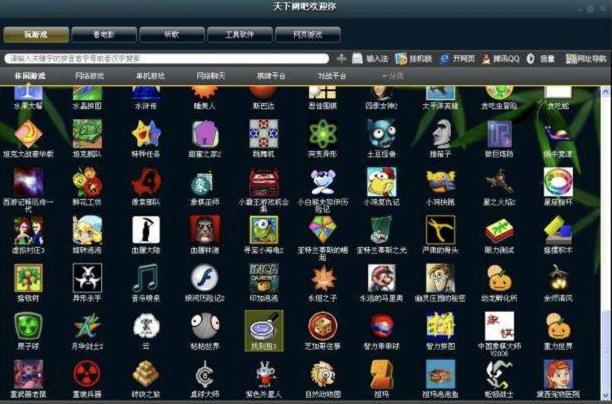Switch to the 玩游戏 main tab
Viewport: 612px width, 404px height.
point(36,35)
